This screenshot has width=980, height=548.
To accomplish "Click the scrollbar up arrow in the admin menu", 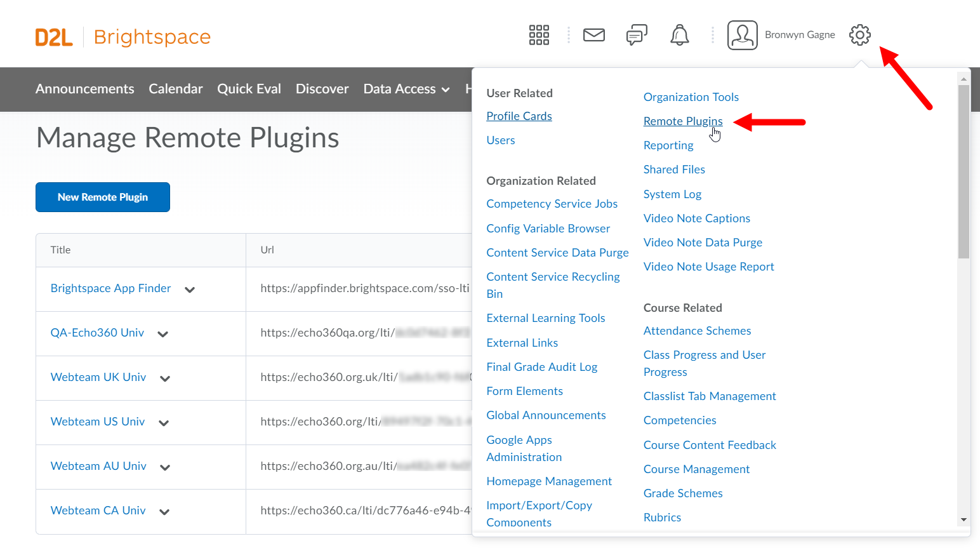I will click(x=963, y=79).
